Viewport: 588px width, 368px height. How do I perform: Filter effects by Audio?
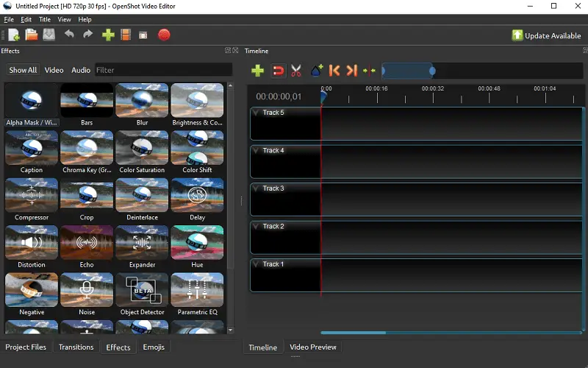(x=81, y=70)
